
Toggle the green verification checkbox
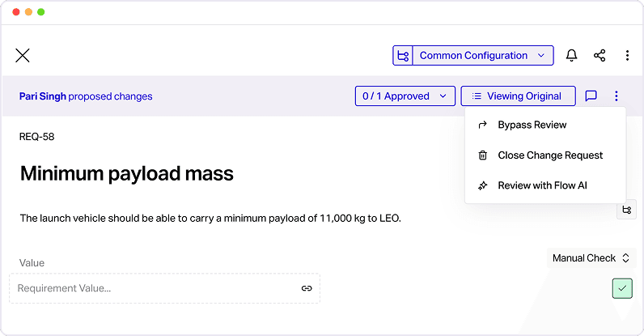coord(622,288)
